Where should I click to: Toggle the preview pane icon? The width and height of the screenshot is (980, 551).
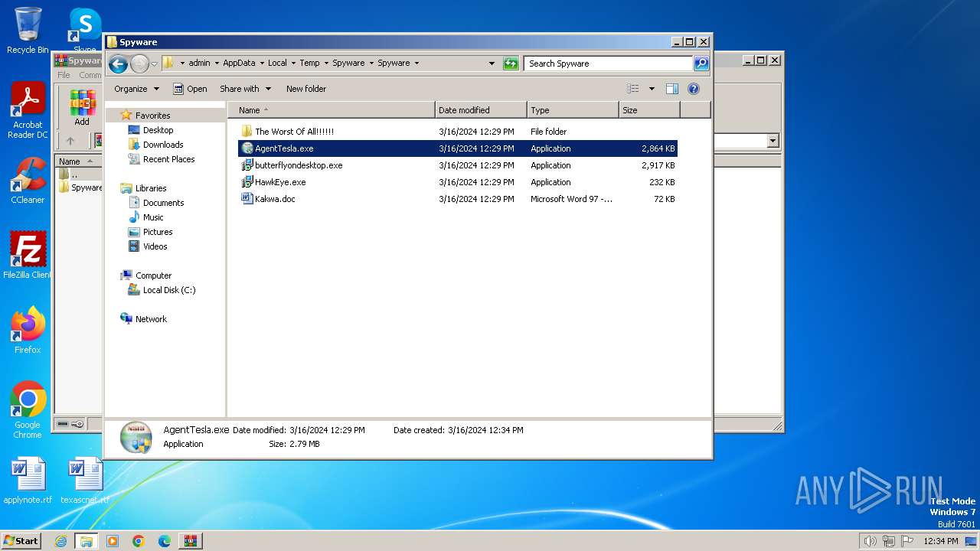coord(672,89)
